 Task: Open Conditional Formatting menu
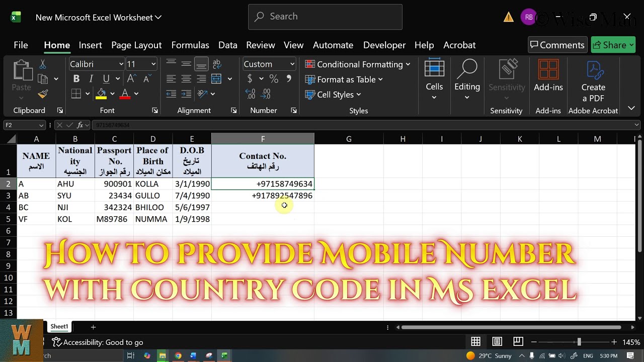(358, 64)
